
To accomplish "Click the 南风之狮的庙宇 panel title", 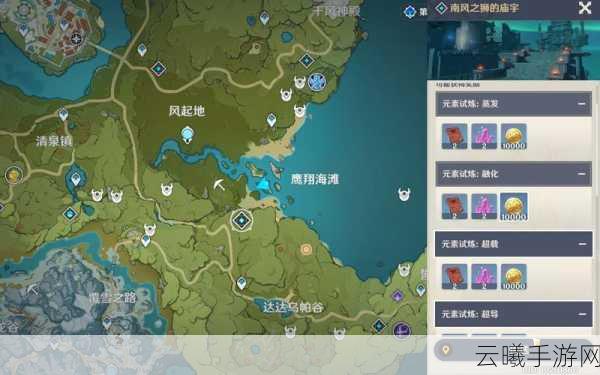I will point(484,8).
